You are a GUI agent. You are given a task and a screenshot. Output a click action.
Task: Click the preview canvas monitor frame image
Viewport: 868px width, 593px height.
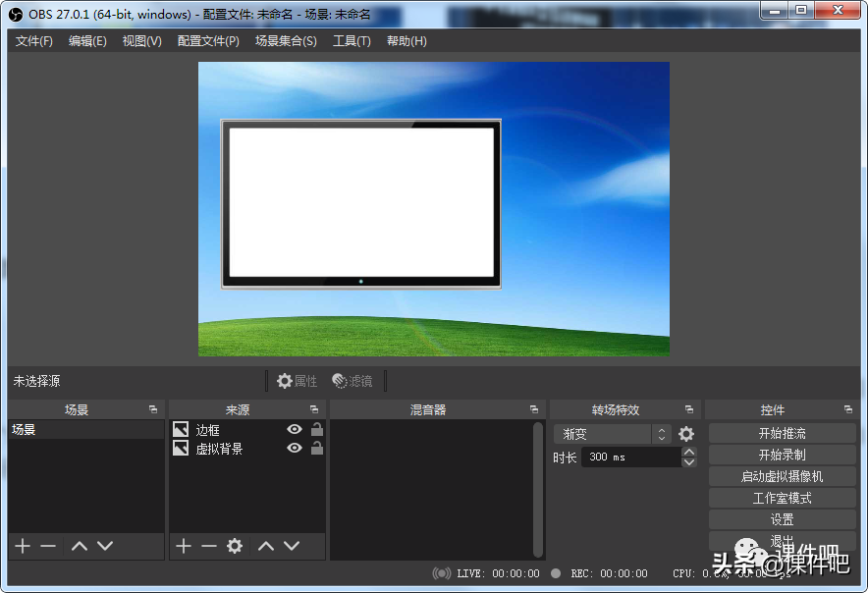pos(361,204)
